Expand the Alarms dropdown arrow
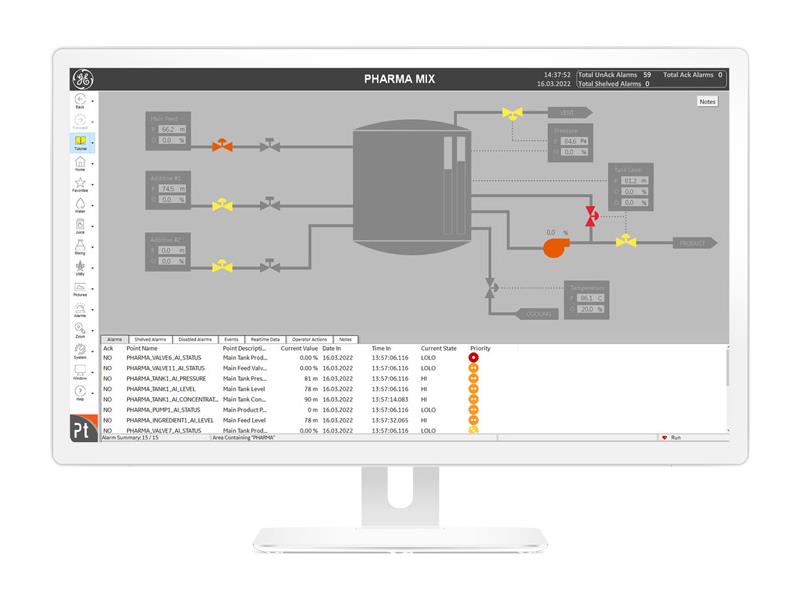The height and width of the screenshot is (600, 800). (92, 310)
